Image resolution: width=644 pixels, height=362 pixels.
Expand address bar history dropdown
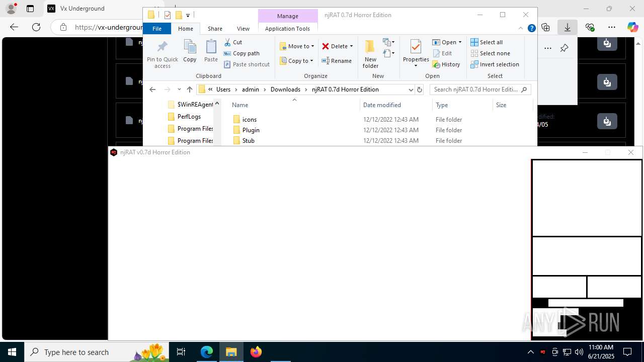tap(411, 89)
